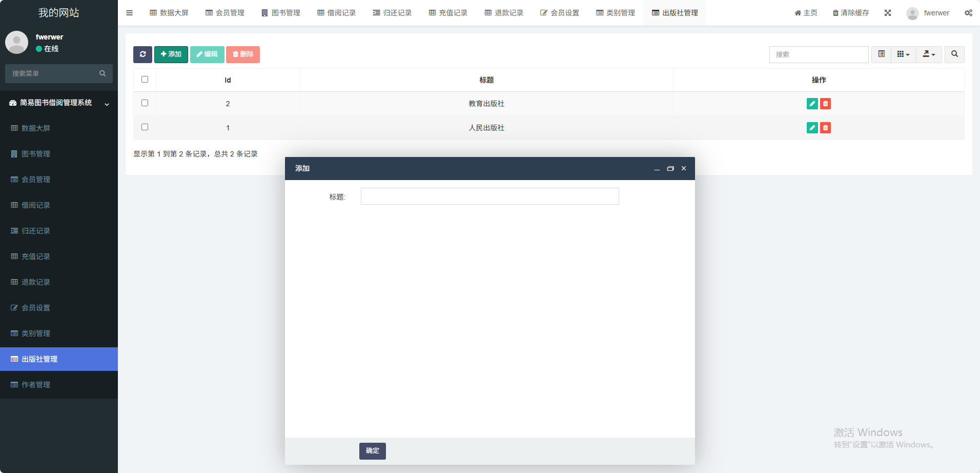This screenshot has height=473, width=980.
Task: Click 清除缓存 in the top bar
Action: 850,13
